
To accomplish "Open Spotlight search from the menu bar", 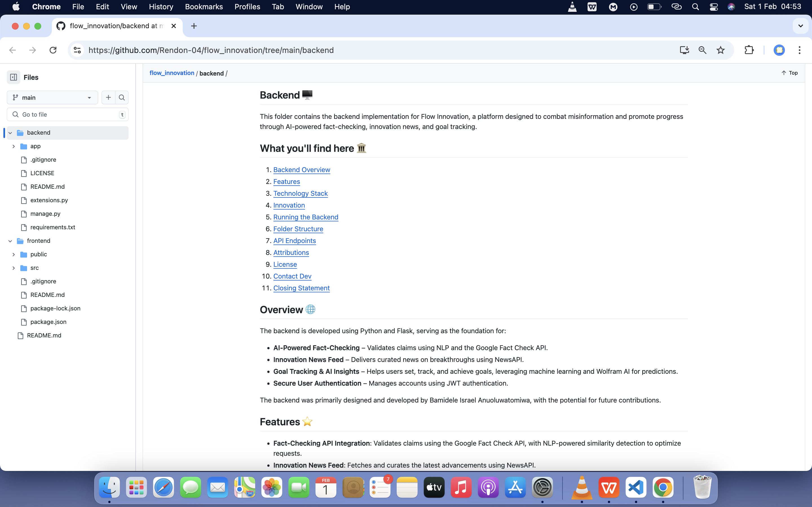I will pyautogui.click(x=696, y=6).
